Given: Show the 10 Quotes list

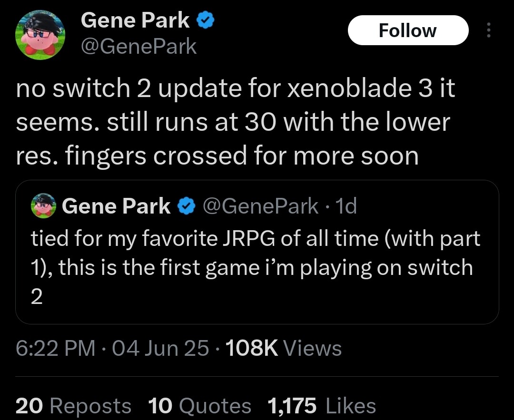Looking at the screenshot, I should [x=199, y=406].
